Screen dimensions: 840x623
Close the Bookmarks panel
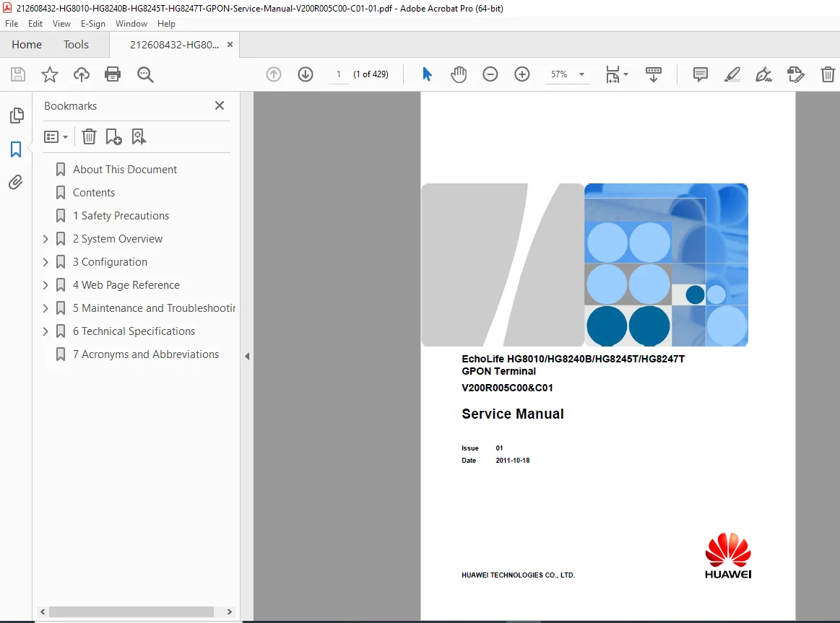(219, 105)
